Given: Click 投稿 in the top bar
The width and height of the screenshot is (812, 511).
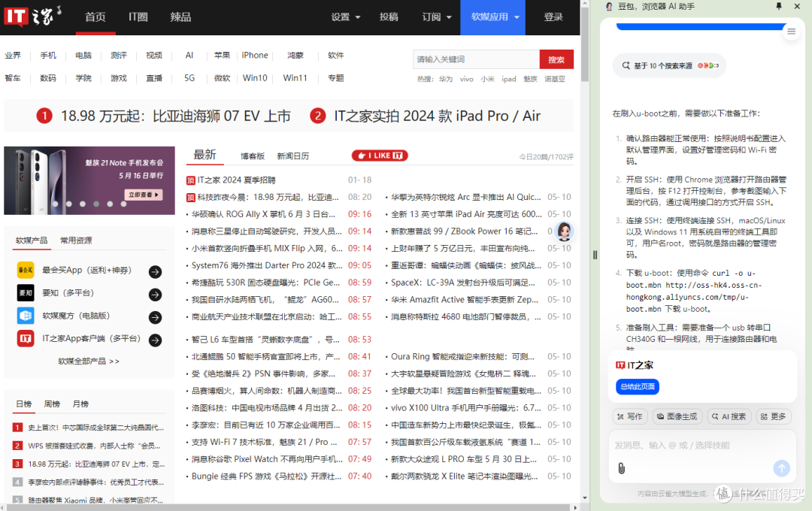Looking at the screenshot, I should pos(389,17).
